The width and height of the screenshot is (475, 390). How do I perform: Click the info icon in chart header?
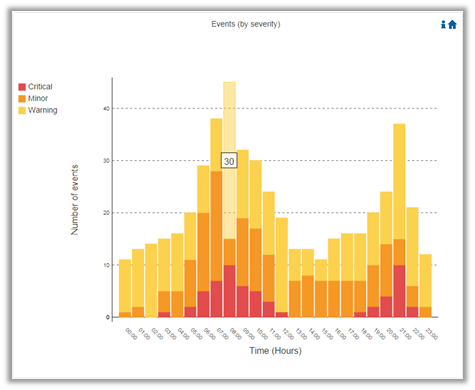pyautogui.click(x=443, y=24)
